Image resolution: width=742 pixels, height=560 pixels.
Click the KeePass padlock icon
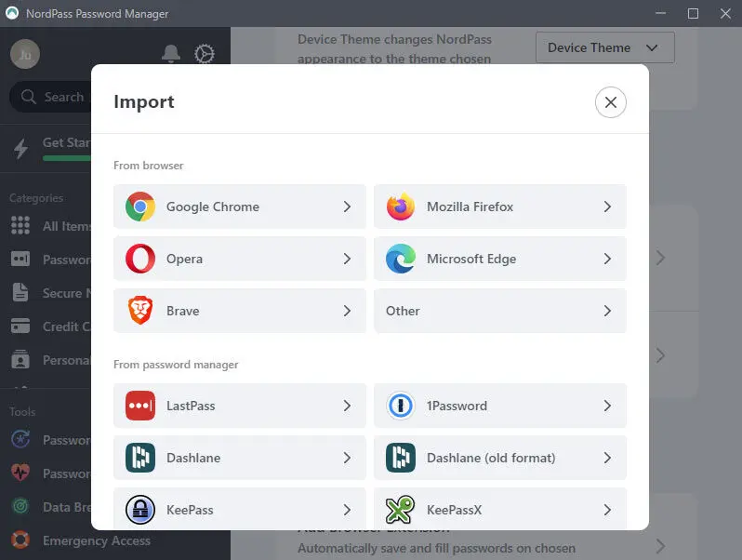coord(140,510)
